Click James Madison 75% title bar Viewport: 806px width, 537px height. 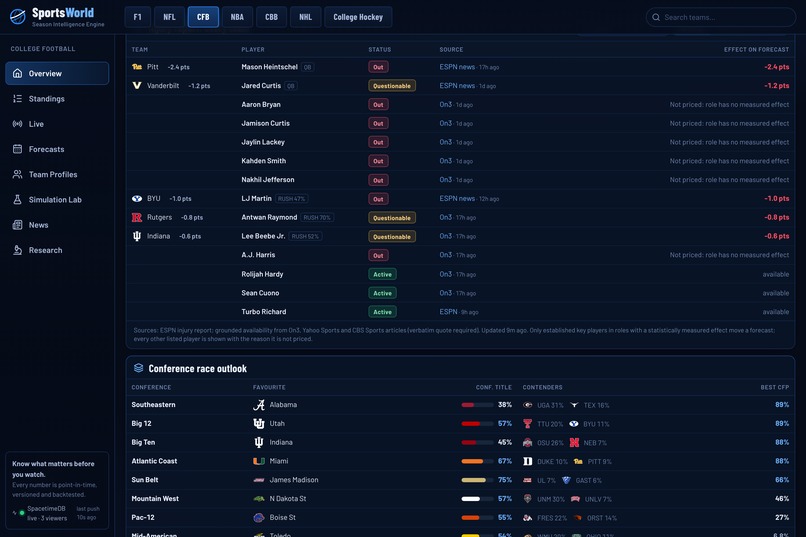coord(477,480)
